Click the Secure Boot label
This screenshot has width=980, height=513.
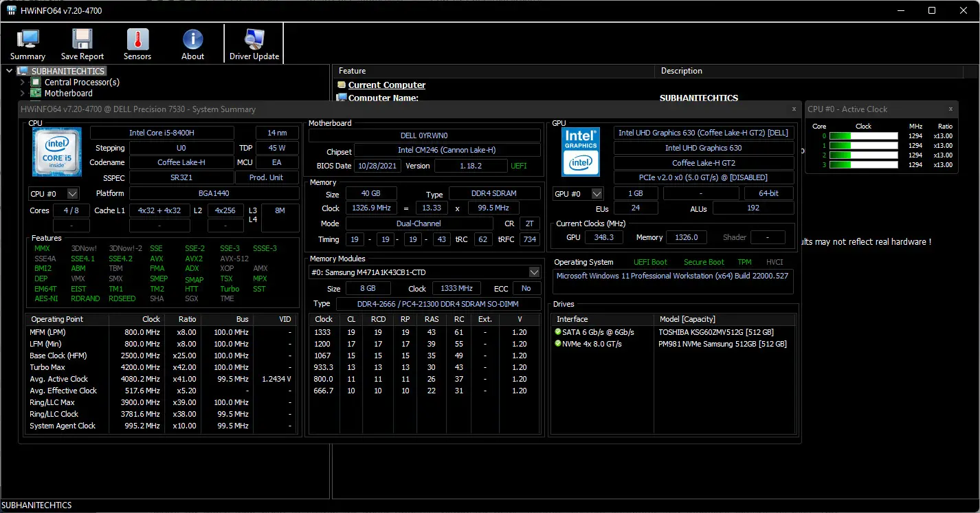[x=704, y=262]
